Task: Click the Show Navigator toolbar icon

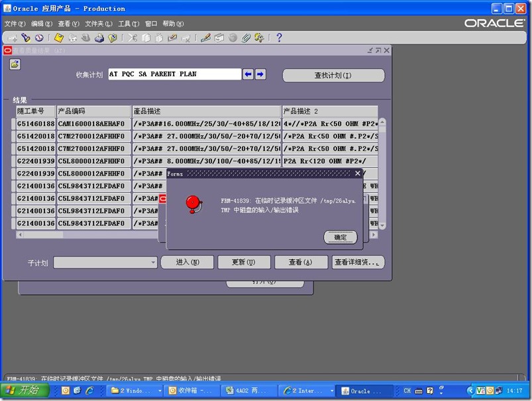Action: [39, 38]
